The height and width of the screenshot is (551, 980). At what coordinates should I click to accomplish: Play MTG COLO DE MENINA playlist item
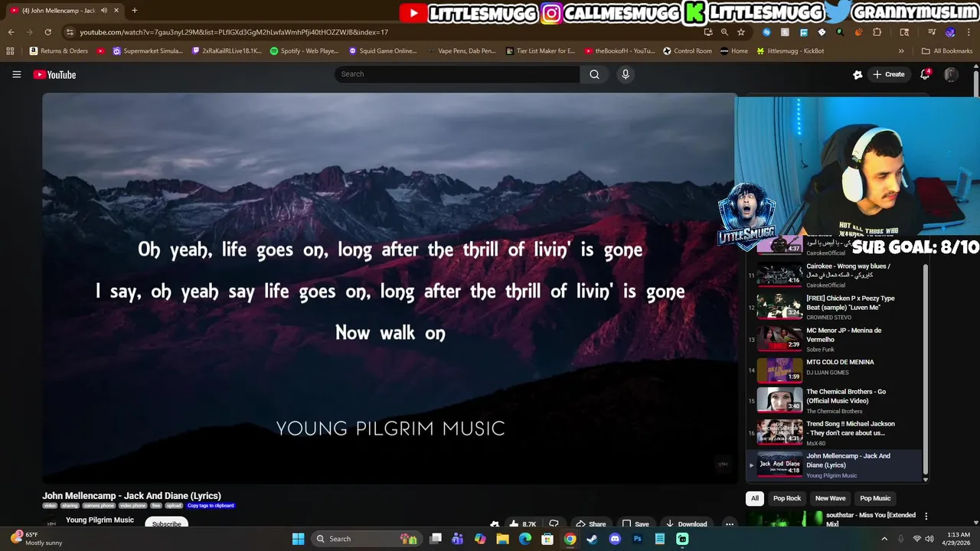point(835,371)
